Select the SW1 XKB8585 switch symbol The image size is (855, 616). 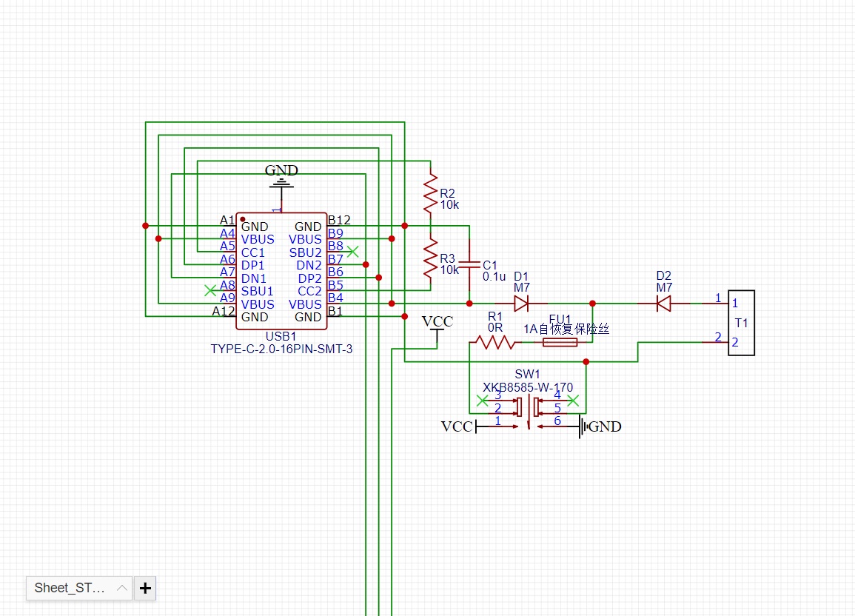[528, 412]
